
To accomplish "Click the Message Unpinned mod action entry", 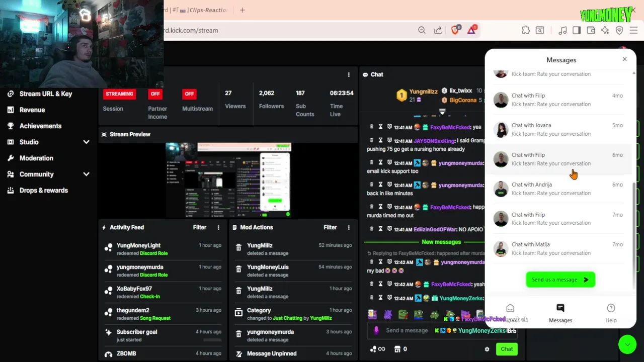I will coord(293,353).
